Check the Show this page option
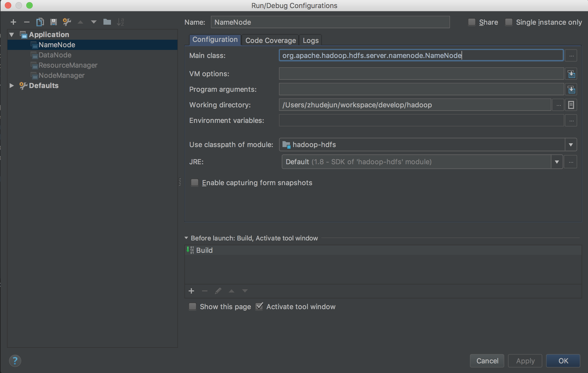The width and height of the screenshot is (588, 373). pos(192,306)
